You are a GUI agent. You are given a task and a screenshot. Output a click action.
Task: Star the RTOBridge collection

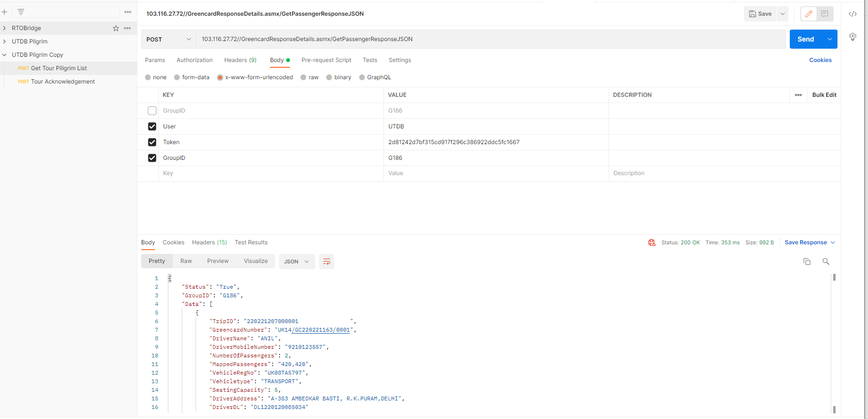click(116, 28)
